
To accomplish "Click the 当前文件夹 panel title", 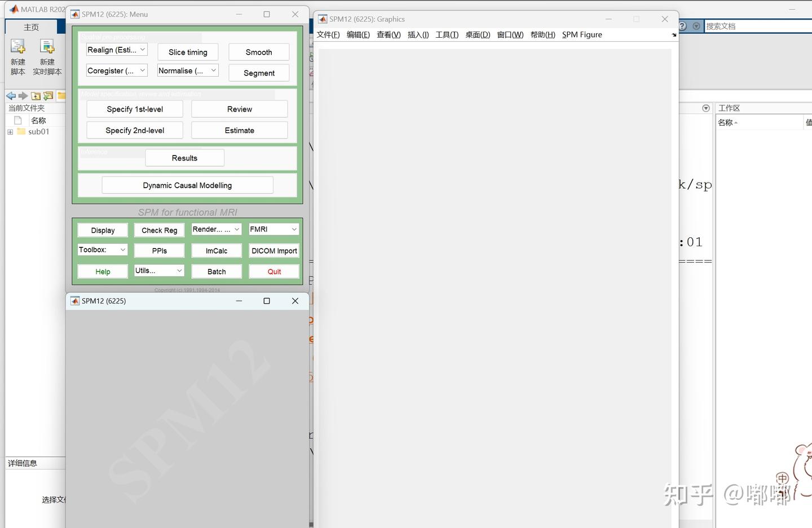I will [27, 108].
